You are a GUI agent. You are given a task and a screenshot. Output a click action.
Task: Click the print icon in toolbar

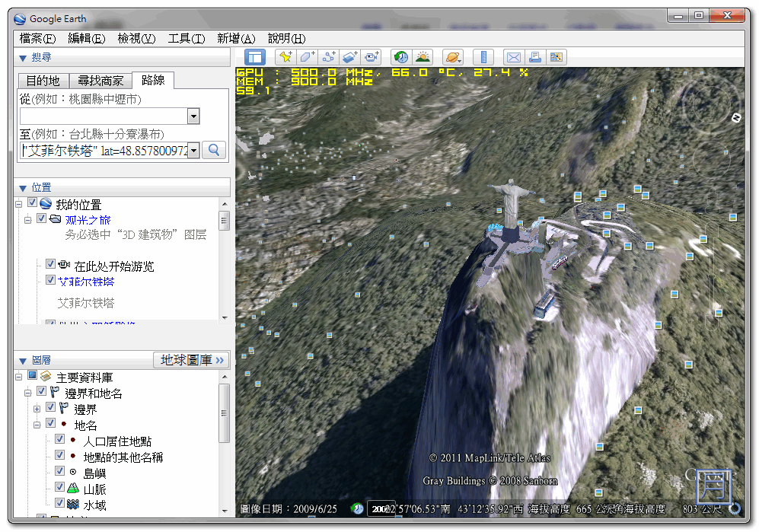tap(535, 57)
